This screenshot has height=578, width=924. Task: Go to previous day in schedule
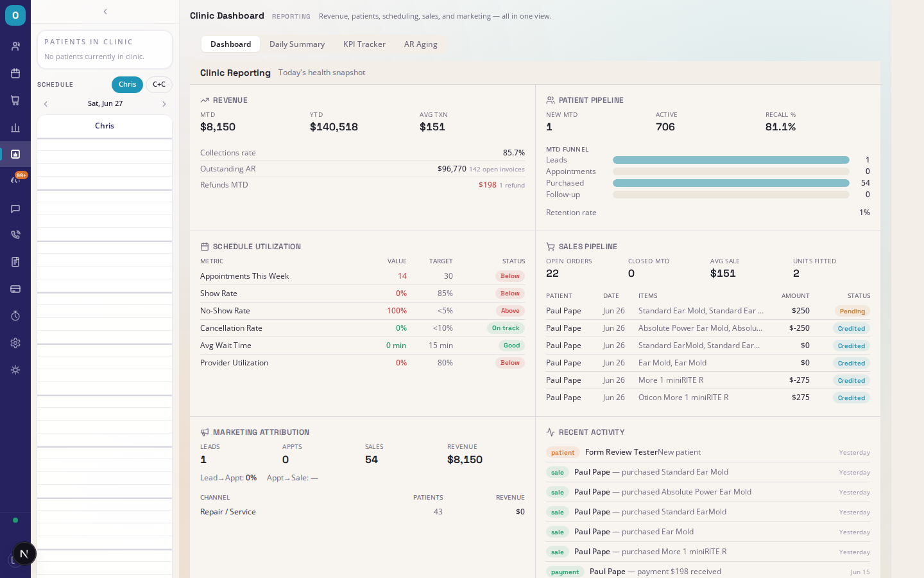coord(46,104)
